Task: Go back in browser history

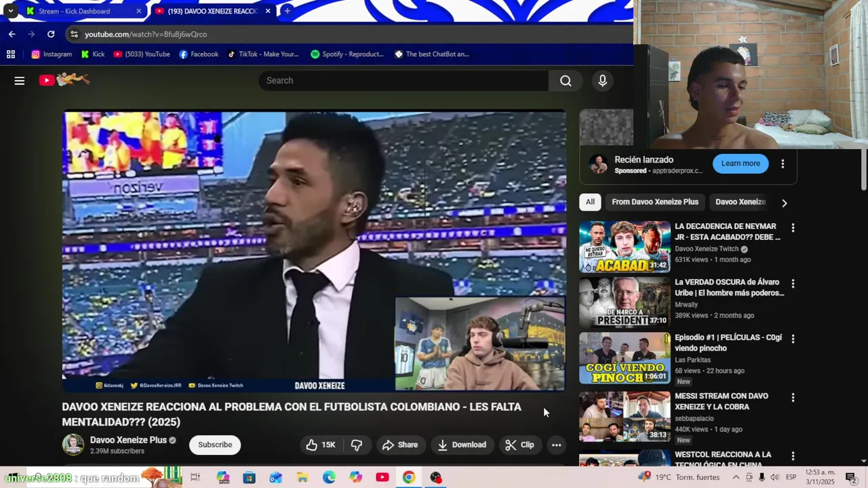Action: click(x=12, y=34)
